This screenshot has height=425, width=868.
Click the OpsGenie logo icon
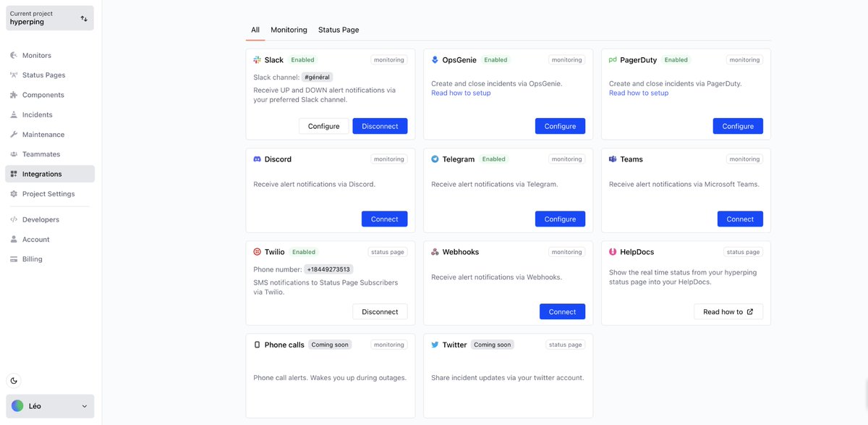tap(435, 60)
